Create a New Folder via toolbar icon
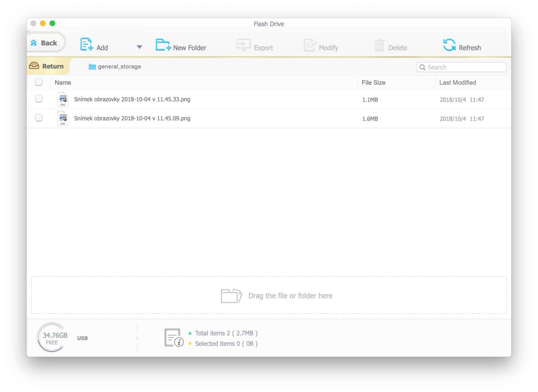This screenshot has height=392, width=538. (x=163, y=45)
